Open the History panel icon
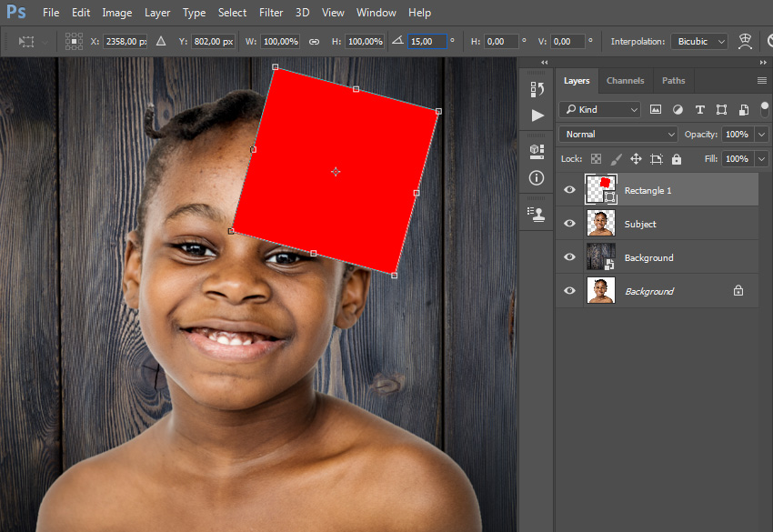 [x=537, y=89]
